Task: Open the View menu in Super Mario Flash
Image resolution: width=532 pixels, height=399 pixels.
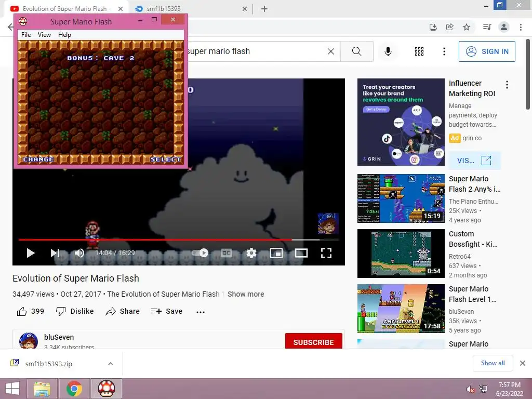Action: pyautogui.click(x=44, y=35)
